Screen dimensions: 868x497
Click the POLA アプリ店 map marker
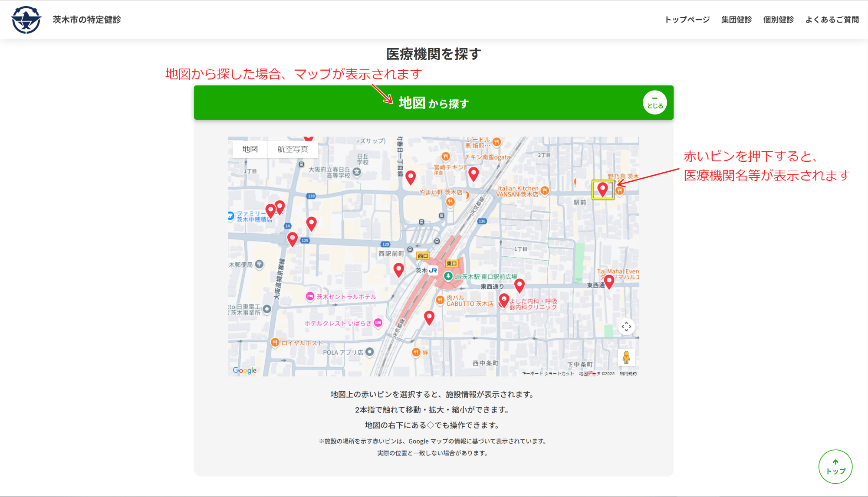click(x=369, y=352)
